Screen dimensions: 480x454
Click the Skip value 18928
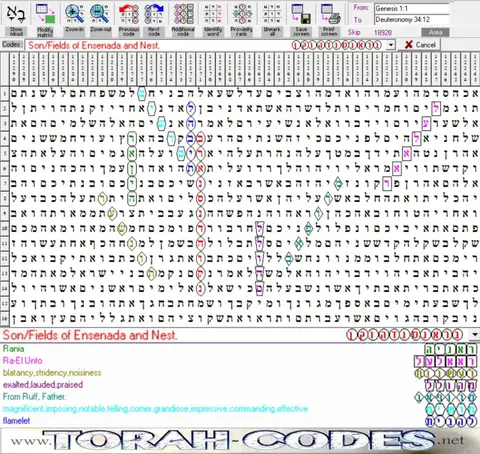pyautogui.click(x=383, y=33)
